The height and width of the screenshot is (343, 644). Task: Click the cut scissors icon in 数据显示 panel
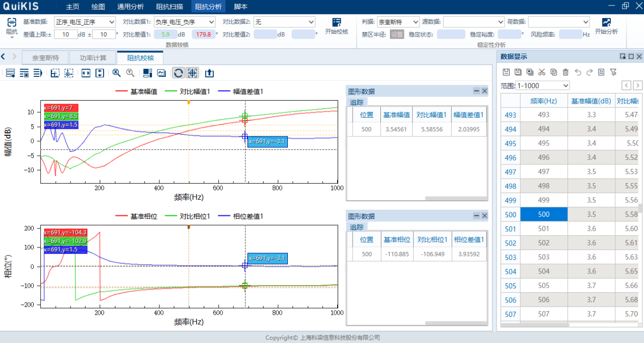click(x=542, y=72)
